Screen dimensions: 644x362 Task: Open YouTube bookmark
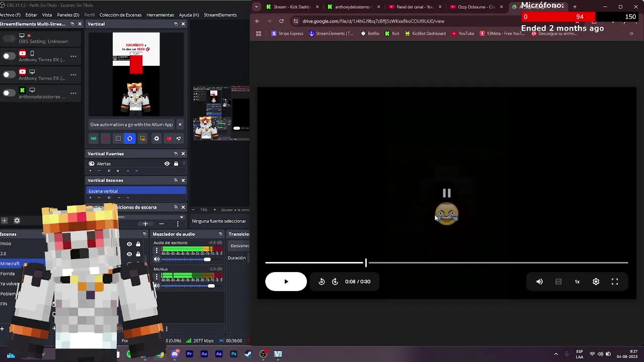click(463, 33)
